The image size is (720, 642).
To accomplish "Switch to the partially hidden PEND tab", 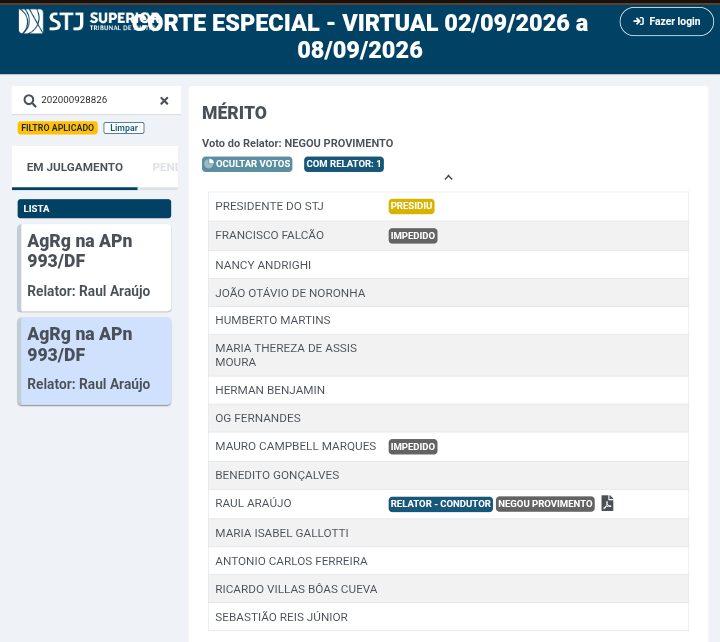I will 165,167.
